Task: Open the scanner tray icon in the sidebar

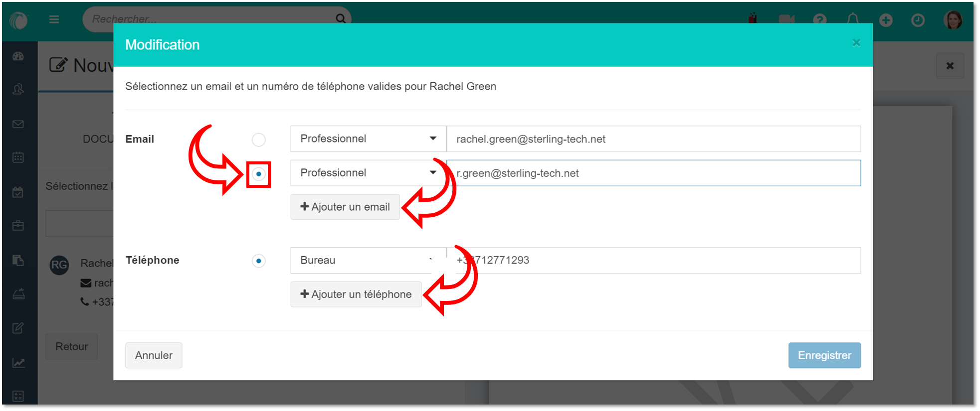Action: pyautogui.click(x=18, y=294)
